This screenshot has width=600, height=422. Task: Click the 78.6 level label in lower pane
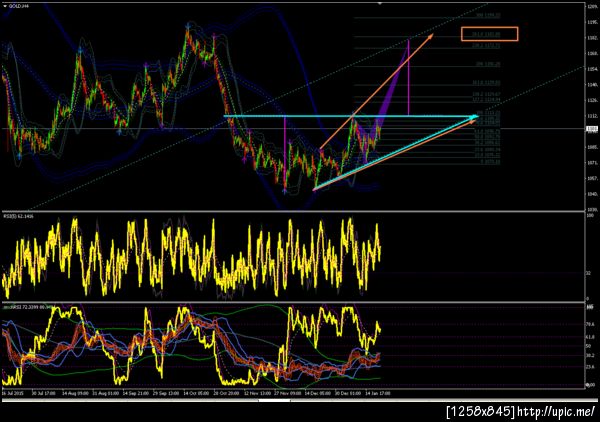coord(590,324)
